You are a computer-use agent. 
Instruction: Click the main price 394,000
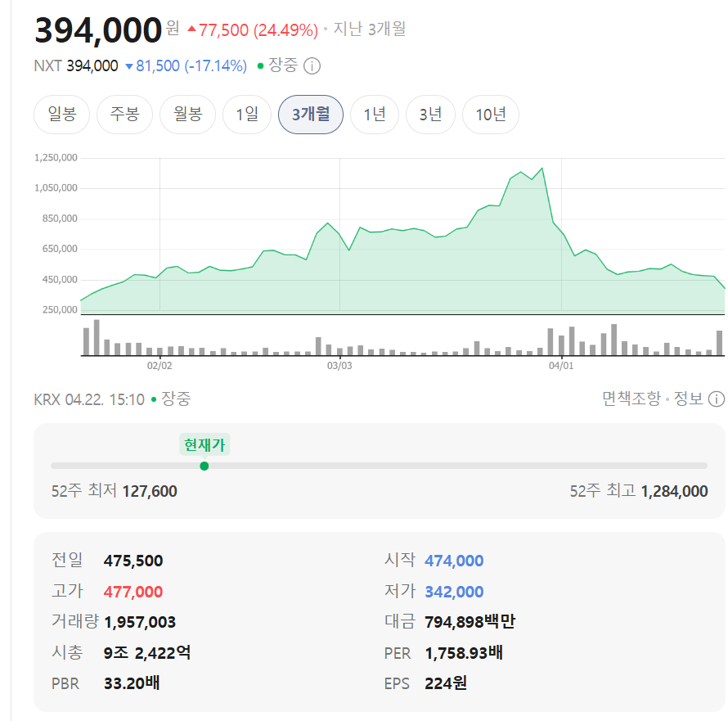pyautogui.click(x=98, y=30)
